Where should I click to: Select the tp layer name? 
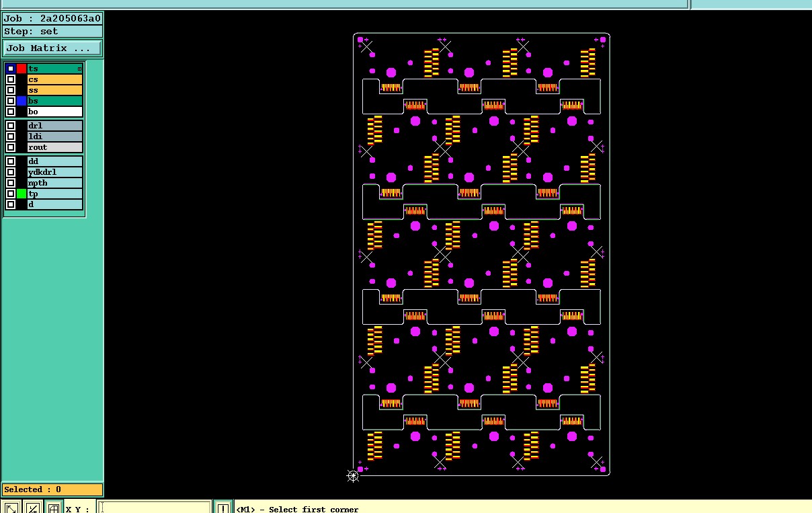coord(55,194)
